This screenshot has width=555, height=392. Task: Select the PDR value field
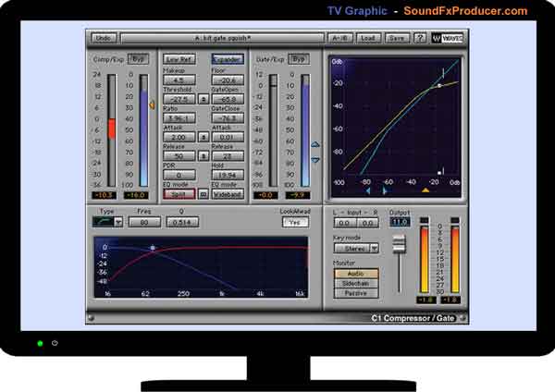pos(179,175)
